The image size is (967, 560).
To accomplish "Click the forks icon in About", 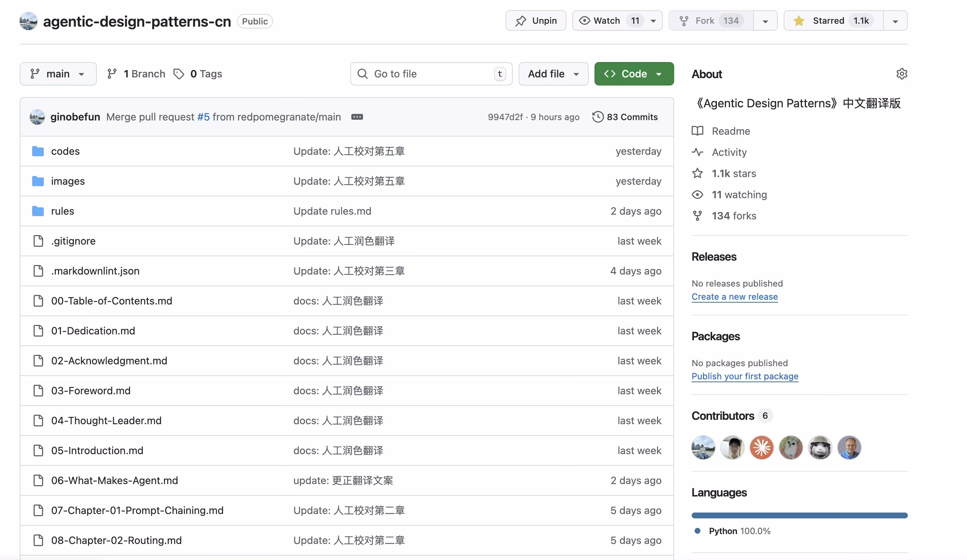I will click(x=697, y=216).
